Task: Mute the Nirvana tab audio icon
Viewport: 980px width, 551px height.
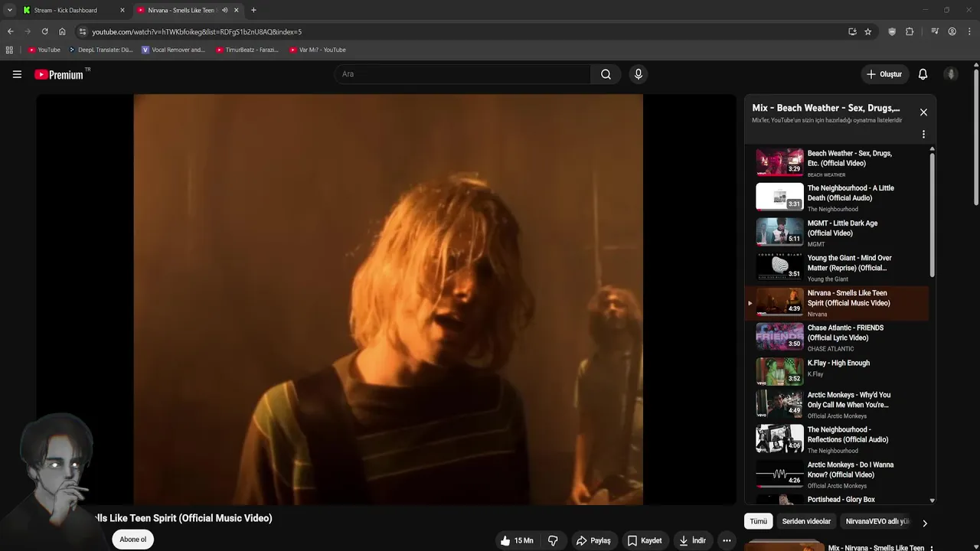Action: 224,10
